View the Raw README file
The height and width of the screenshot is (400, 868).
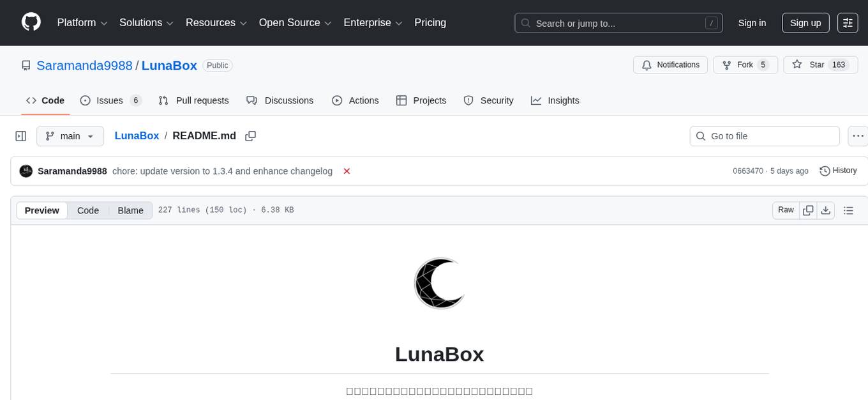785,210
